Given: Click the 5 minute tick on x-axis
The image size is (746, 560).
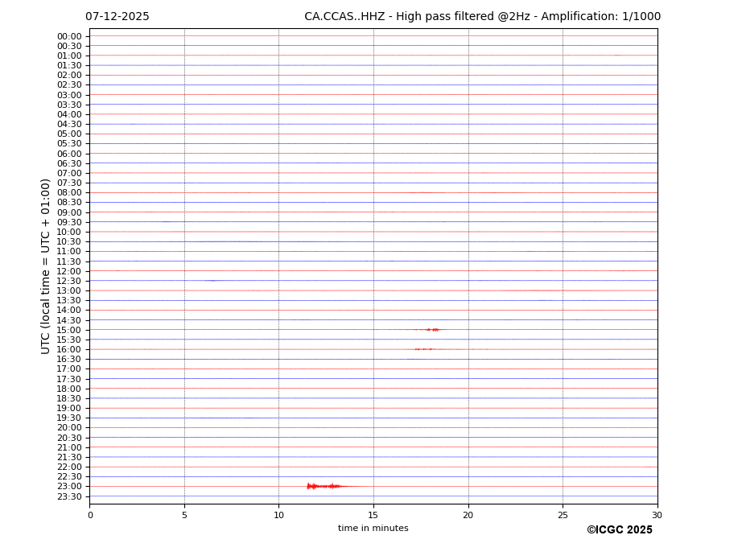Looking at the screenshot, I should tap(184, 515).
